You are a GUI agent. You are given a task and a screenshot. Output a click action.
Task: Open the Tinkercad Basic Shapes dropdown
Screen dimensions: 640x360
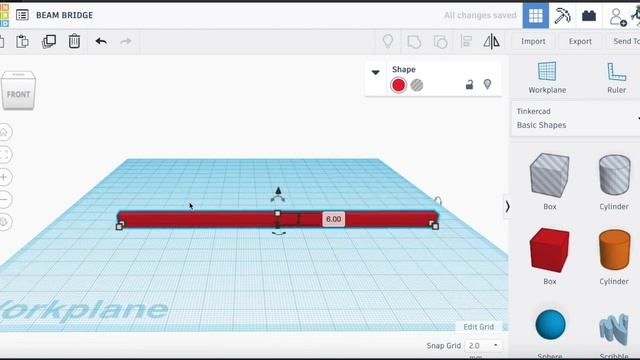pyautogui.click(x=576, y=118)
